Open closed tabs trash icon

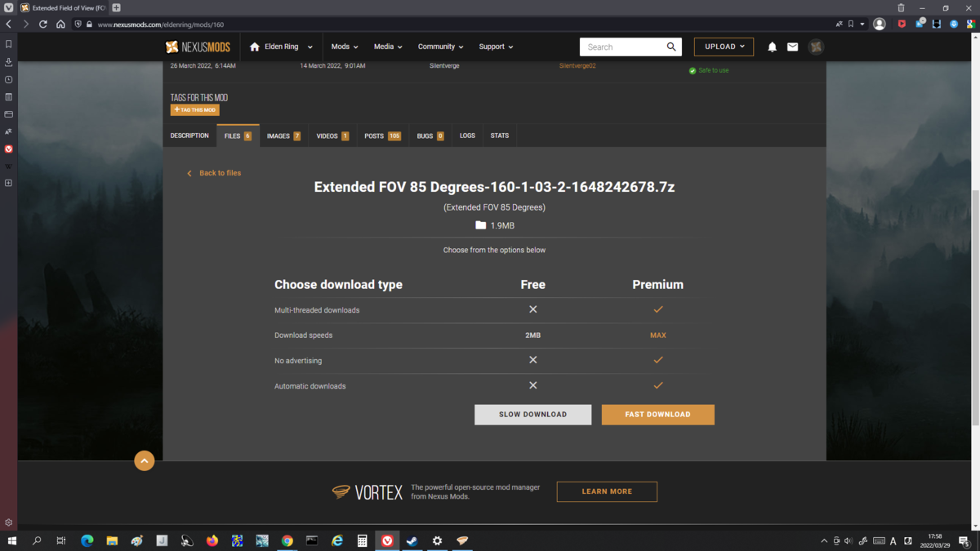point(902,8)
